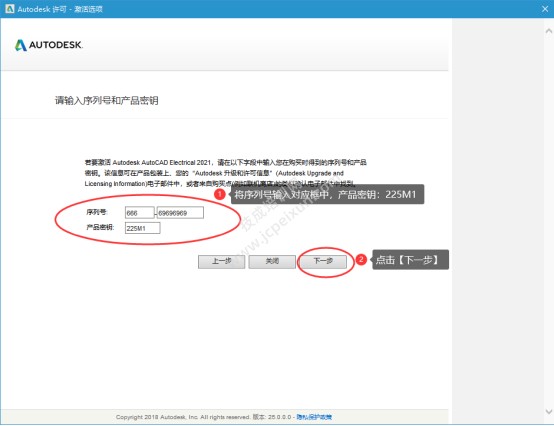Click the Autodesk app icon in title bar
The width and height of the screenshot is (554, 426).
click(x=10, y=9)
